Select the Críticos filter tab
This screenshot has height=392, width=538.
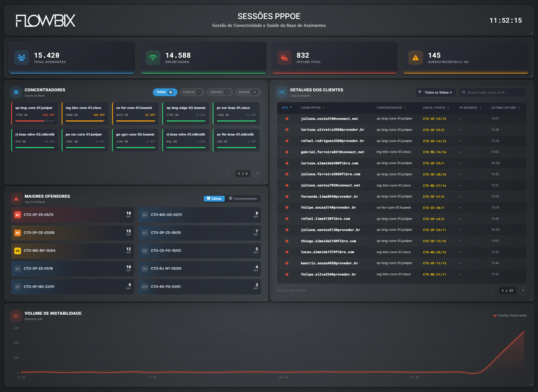(x=192, y=92)
